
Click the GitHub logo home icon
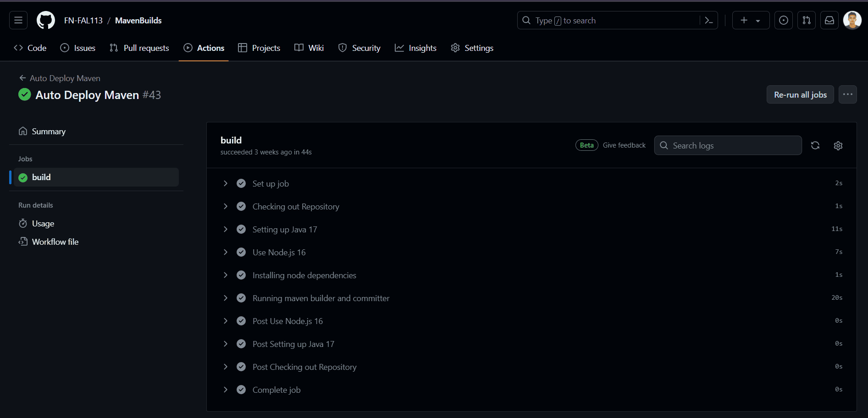tap(45, 20)
